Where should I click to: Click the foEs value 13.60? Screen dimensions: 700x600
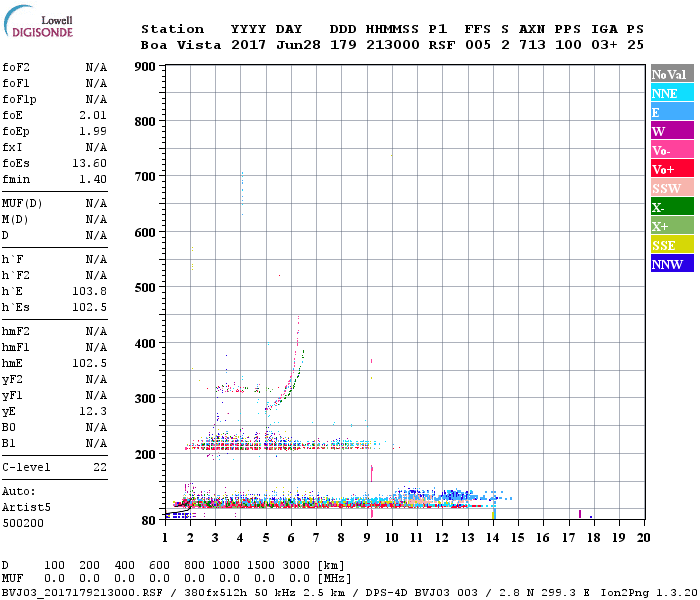(x=90, y=163)
